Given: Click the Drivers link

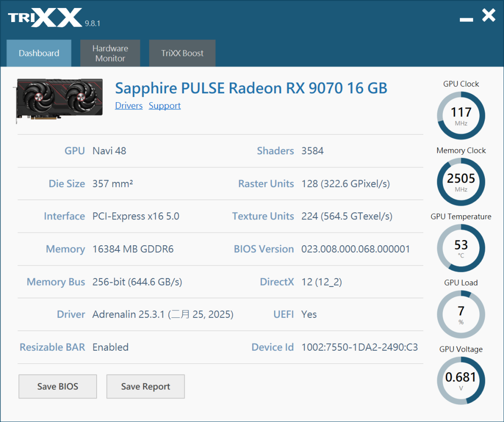Looking at the screenshot, I should pos(129,105).
